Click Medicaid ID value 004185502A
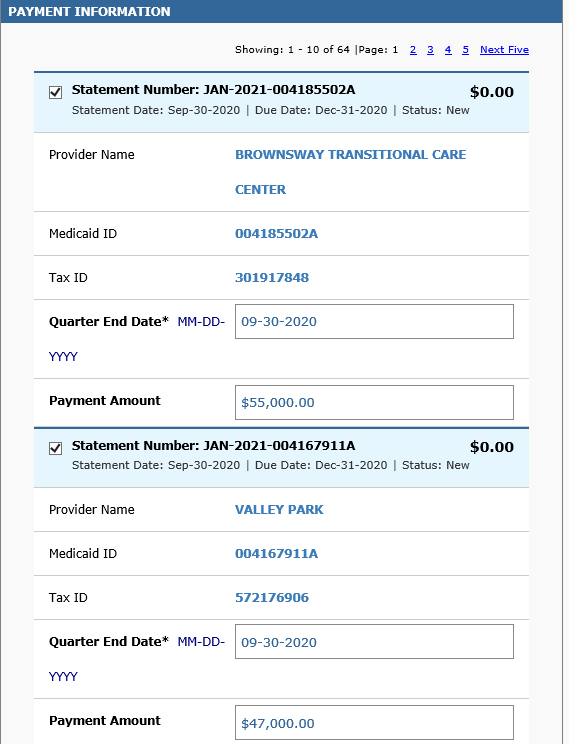The height and width of the screenshot is (744, 569). pyautogui.click(x=276, y=233)
